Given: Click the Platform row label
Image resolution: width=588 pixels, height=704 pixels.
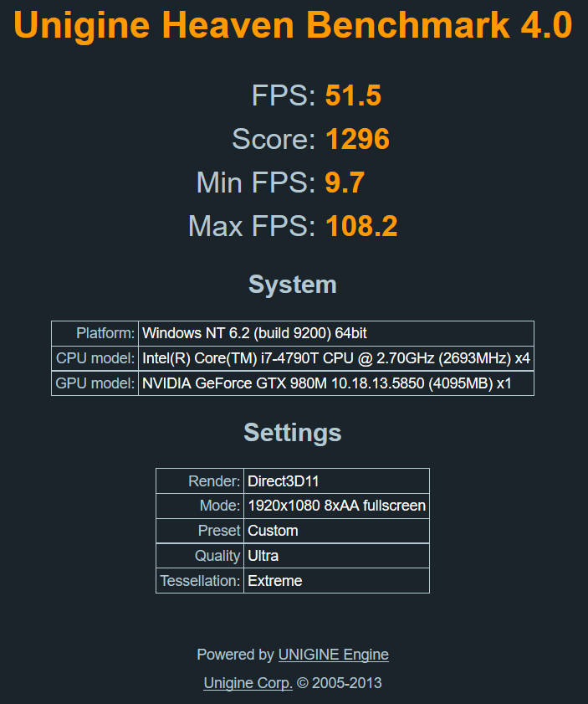Looking at the screenshot, I should click(105, 333).
